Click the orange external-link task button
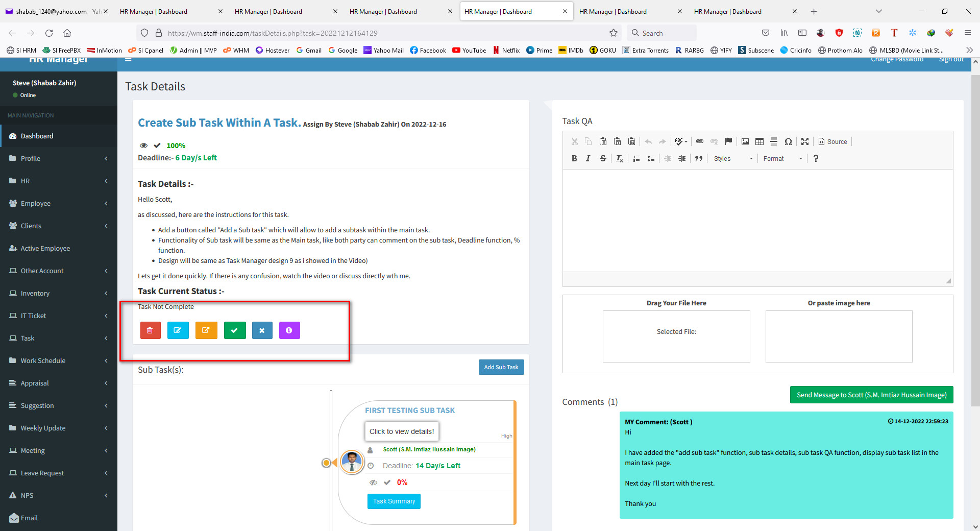980x531 pixels. click(206, 330)
